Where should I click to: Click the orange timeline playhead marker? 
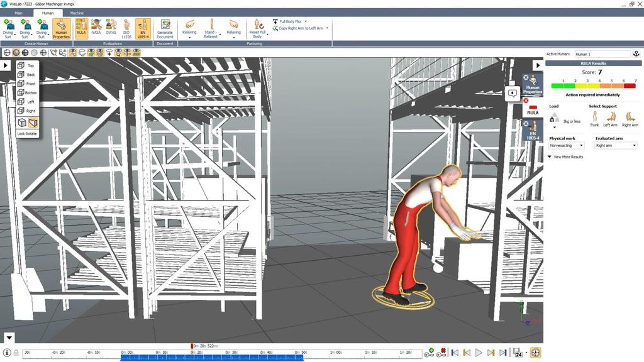(192, 346)
